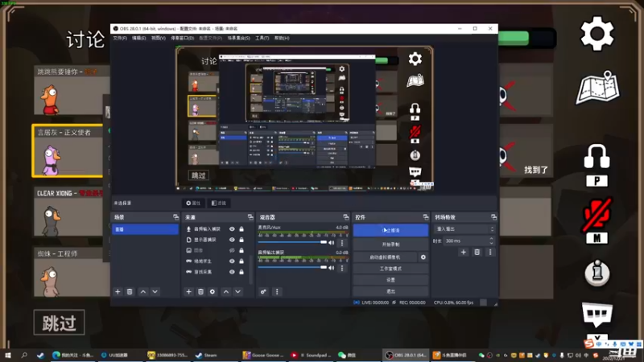
Task: Undock the 转场特效 transitions panel
Action: 493,217
